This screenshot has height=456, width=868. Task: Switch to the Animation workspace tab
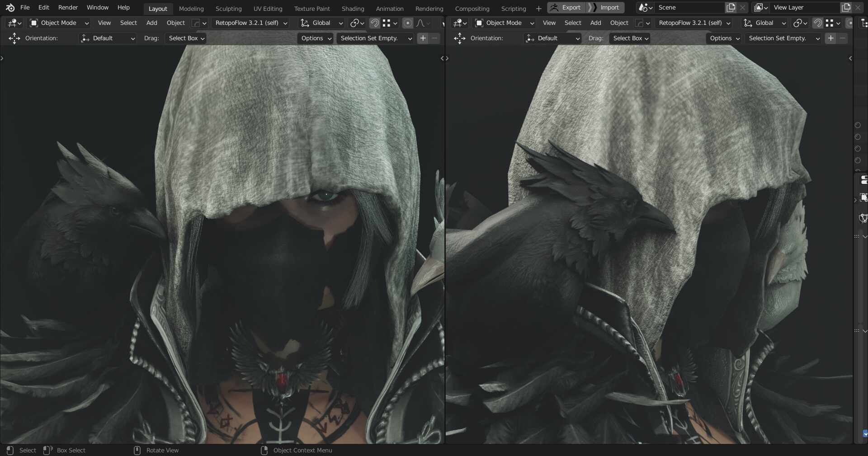tap(390, 9)
